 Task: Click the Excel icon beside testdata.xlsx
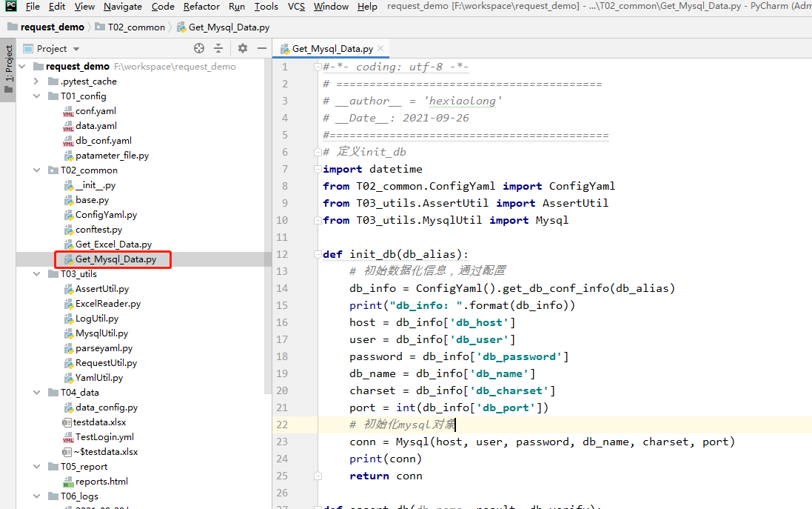click(x=65, y=422)
